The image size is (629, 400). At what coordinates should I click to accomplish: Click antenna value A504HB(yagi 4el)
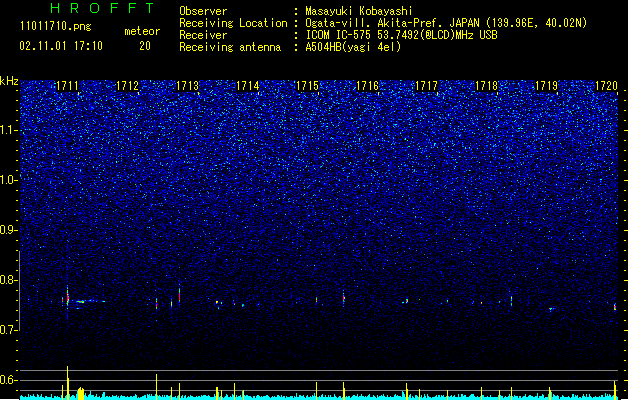click(x=353, y=47)
